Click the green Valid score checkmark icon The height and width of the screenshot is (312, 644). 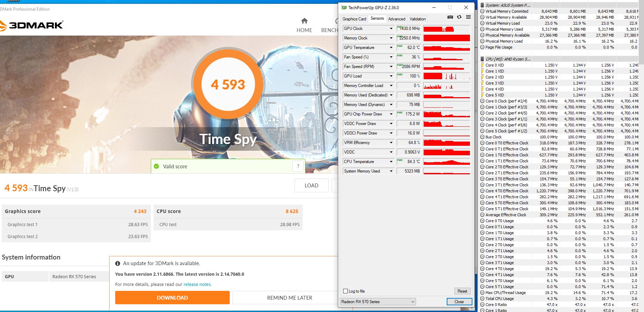click(156, 166)
